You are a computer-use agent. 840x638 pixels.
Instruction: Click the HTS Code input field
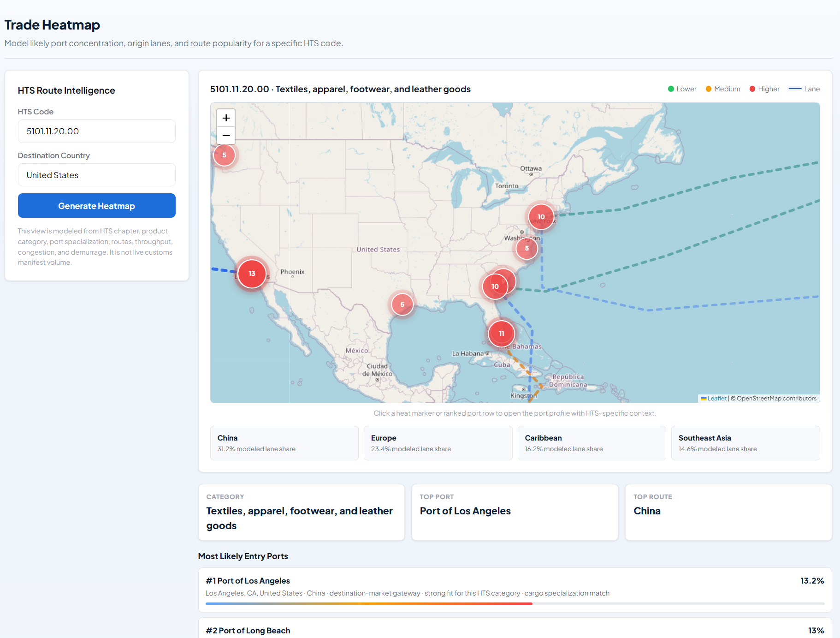point(96,131)
